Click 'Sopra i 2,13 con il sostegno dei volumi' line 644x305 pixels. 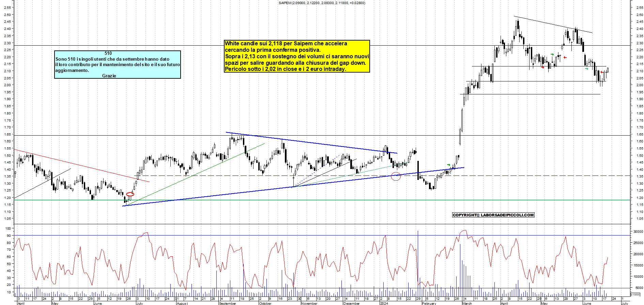pyautogui.click(x=297, y=57)
